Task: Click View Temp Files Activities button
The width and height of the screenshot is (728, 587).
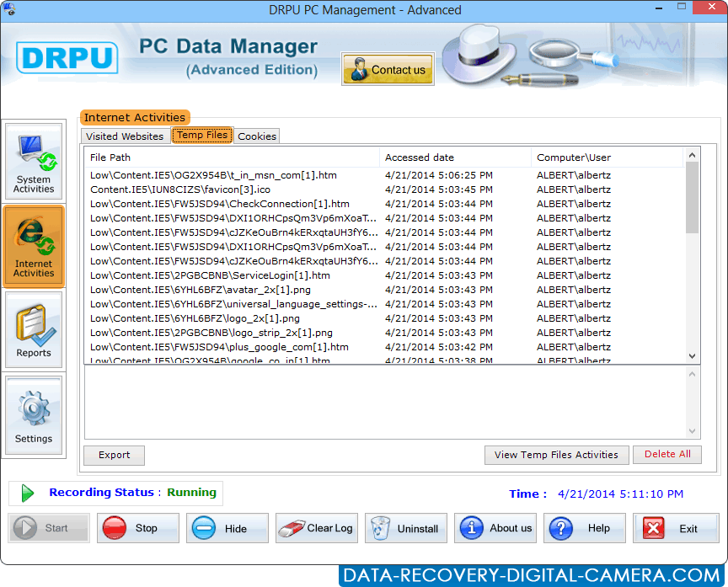Action: click(556, 456)
